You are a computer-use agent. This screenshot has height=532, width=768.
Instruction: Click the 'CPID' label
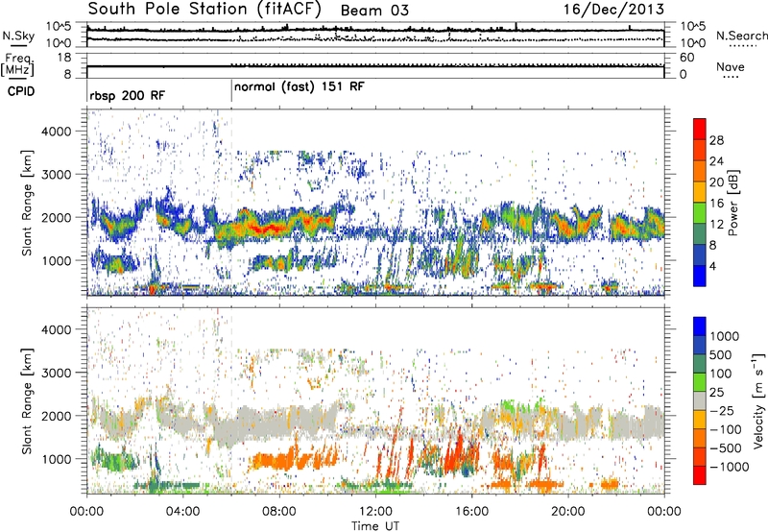[x=21, y=91]
